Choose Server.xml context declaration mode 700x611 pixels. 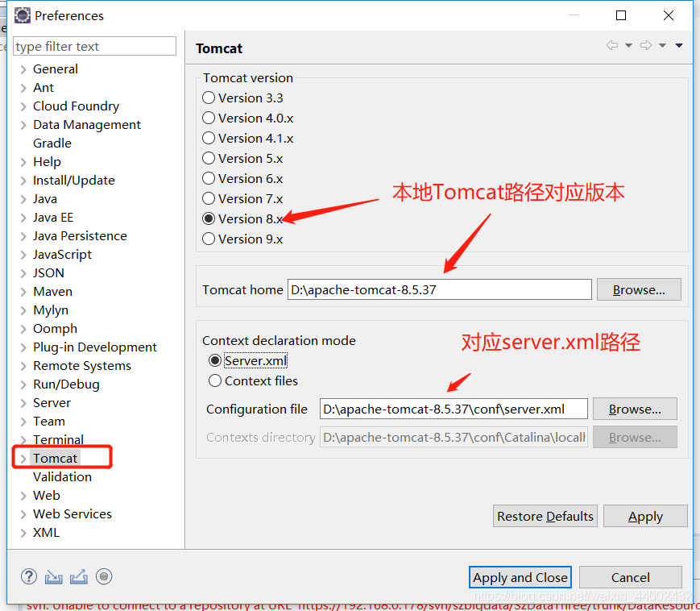click(215, 360)
